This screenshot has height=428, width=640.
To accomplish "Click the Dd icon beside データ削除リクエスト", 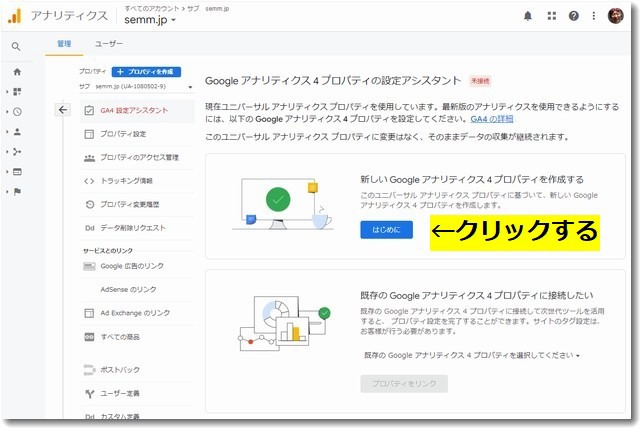I will 90,228.
